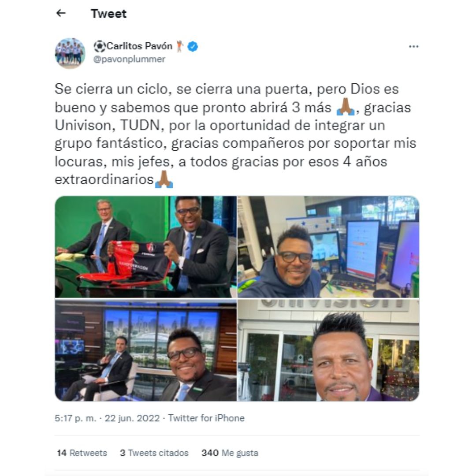
Task: View the 3 Tweets citados list
Action: click(154, 453)
